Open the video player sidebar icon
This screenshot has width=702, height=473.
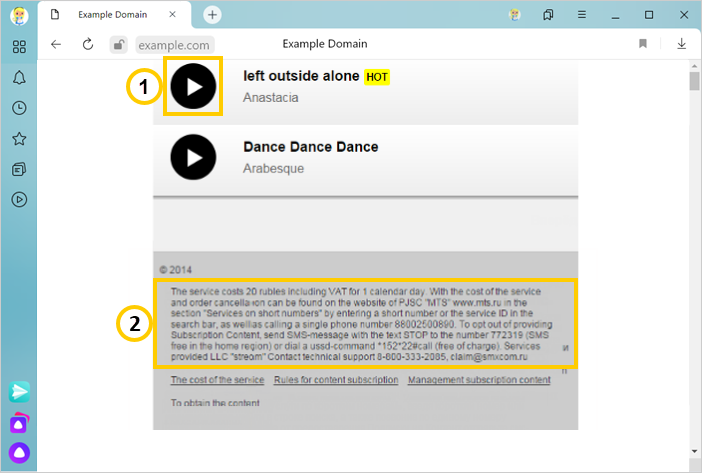pos(19,199)
